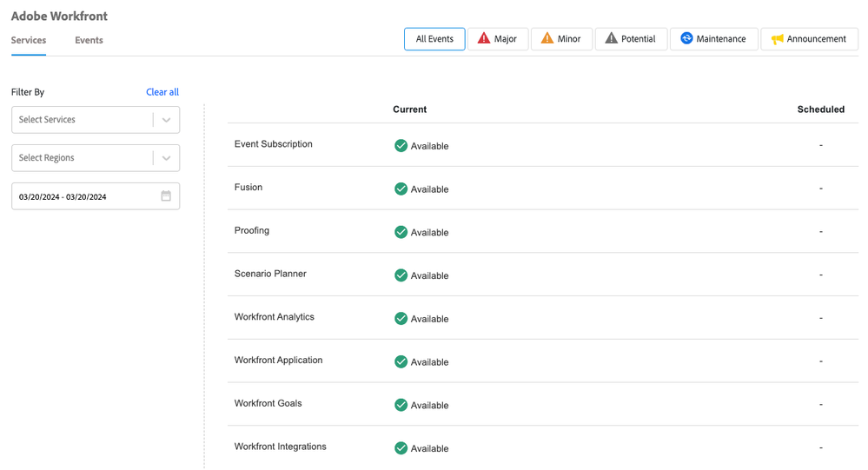
Task: Click green available icon beside Fusion
Action: [x=401, y=189]
